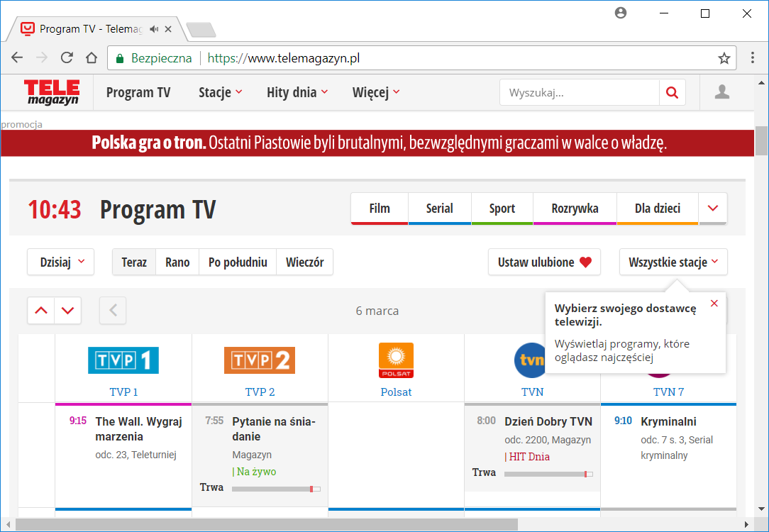Click the Telemagazyn logo
The height and width of the screenshot is (532, 769).
[52, 92]
